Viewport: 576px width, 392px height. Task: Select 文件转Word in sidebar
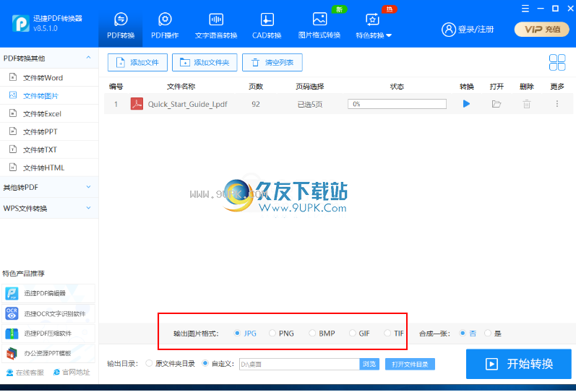click(x=49, y=77)
